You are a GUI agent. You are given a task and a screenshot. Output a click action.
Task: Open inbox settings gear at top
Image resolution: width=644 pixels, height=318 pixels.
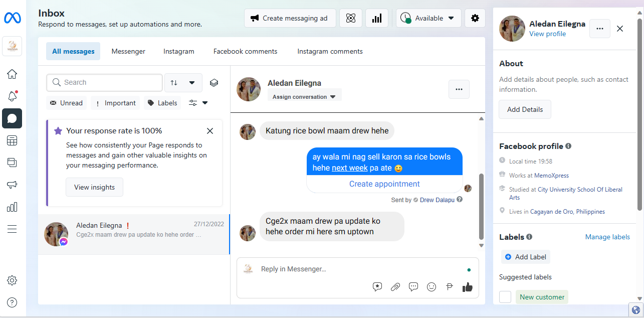475,18
